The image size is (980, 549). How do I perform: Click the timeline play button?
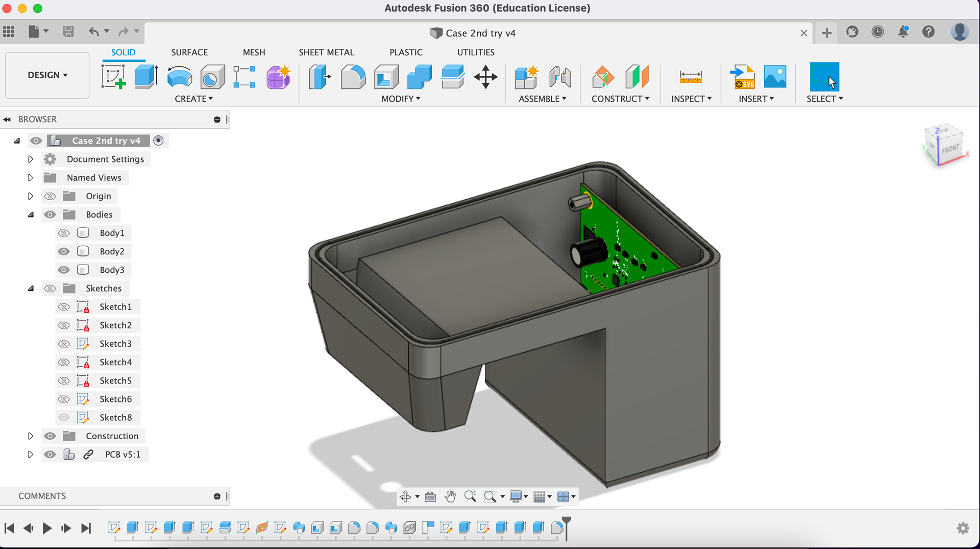click(x=47, y=528)
